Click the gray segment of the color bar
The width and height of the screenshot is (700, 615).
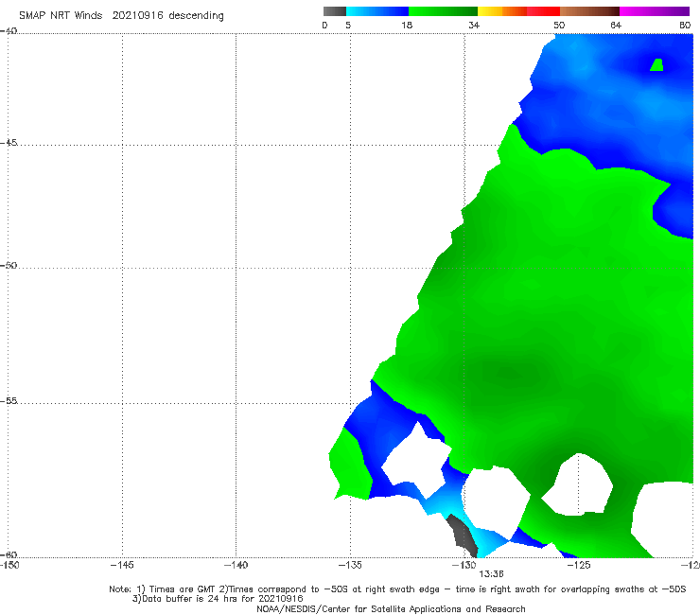coord(335,11)
